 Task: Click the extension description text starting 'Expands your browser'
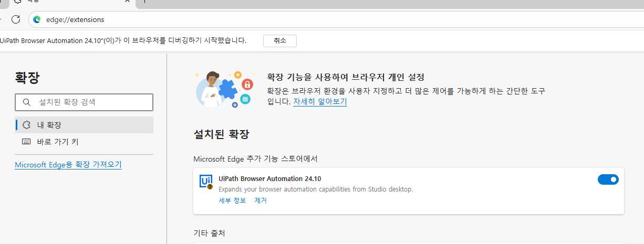pos(316,189)
